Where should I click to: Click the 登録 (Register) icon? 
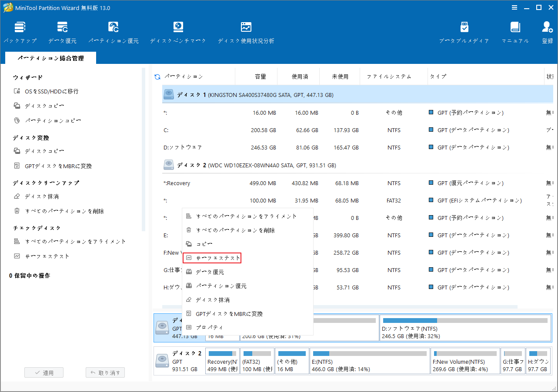click(x=547, y=33)
